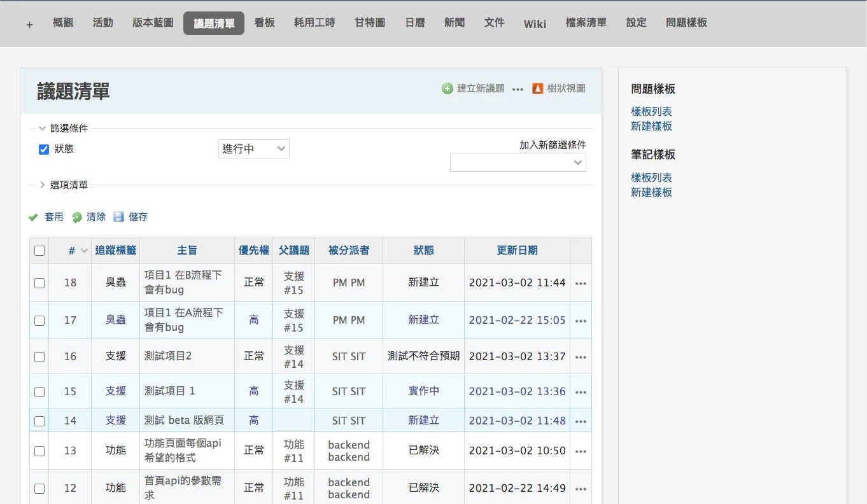The height and width of the screenshot is (504, 867).
Task: Open the issue link 測試 beta 版網頁
Action: click(x=184, y=420)
